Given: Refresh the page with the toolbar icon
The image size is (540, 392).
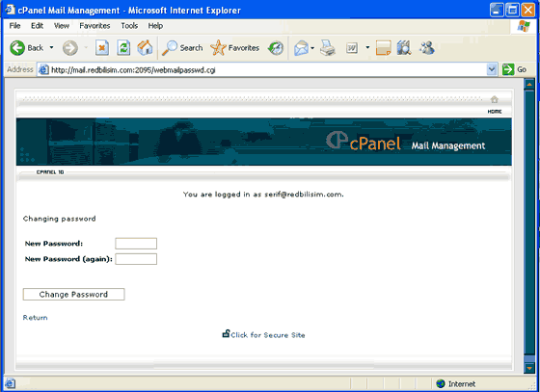Looking at the screenshot, I should (x=123, y=48).
